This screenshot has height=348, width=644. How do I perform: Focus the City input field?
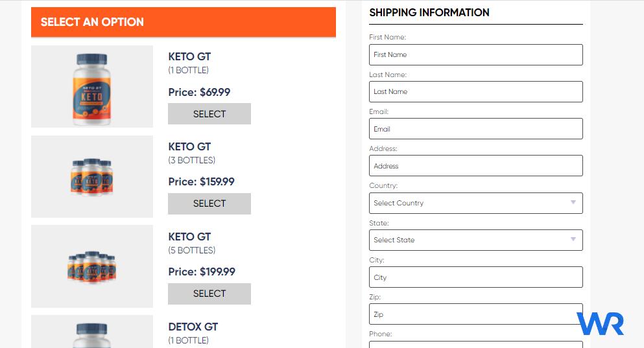(x=475, y=277)
